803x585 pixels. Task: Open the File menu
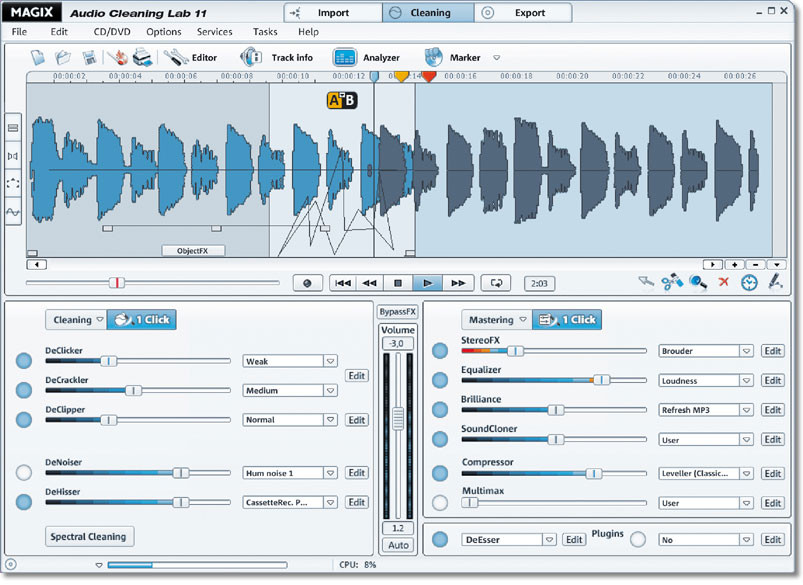(x=19, y=32)
